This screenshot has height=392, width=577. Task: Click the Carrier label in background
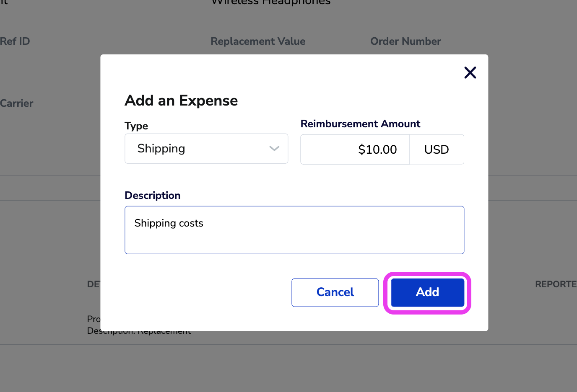16,103
